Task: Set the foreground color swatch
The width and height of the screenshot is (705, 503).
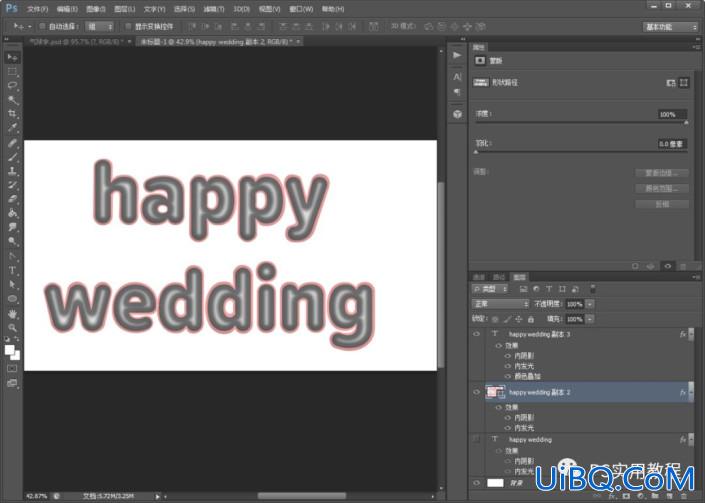Action: click(9, 350)
